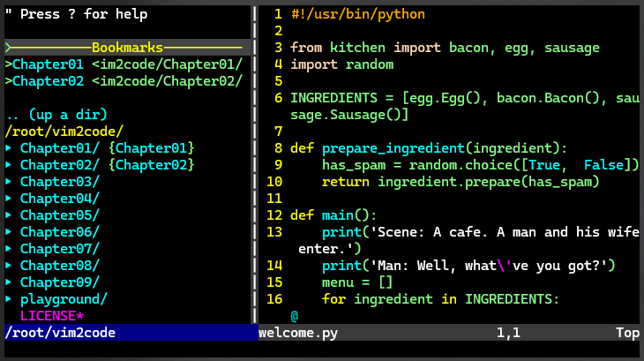Click the '.. (up a dir)' entry
The width and height of the screenshot is (644, 361).
[x=56, y=115]
